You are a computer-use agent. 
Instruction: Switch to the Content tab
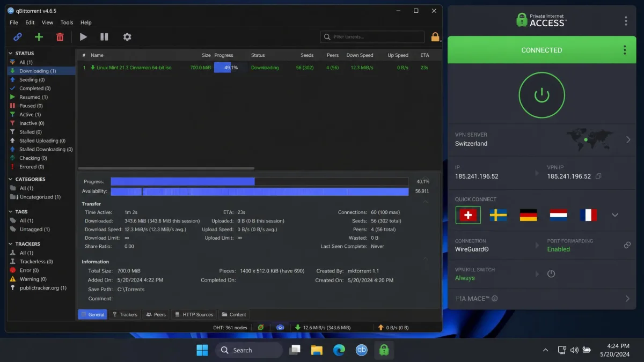point(234,314)
